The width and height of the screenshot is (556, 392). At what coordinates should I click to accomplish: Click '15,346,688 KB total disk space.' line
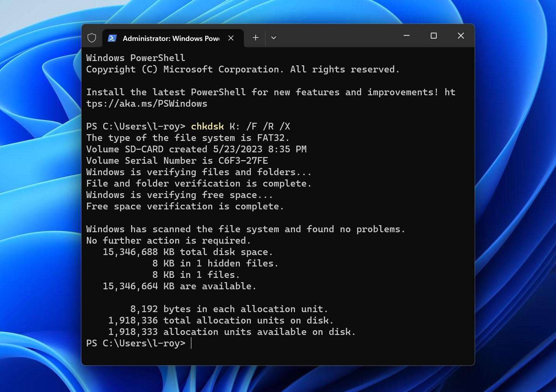[188, 252]
